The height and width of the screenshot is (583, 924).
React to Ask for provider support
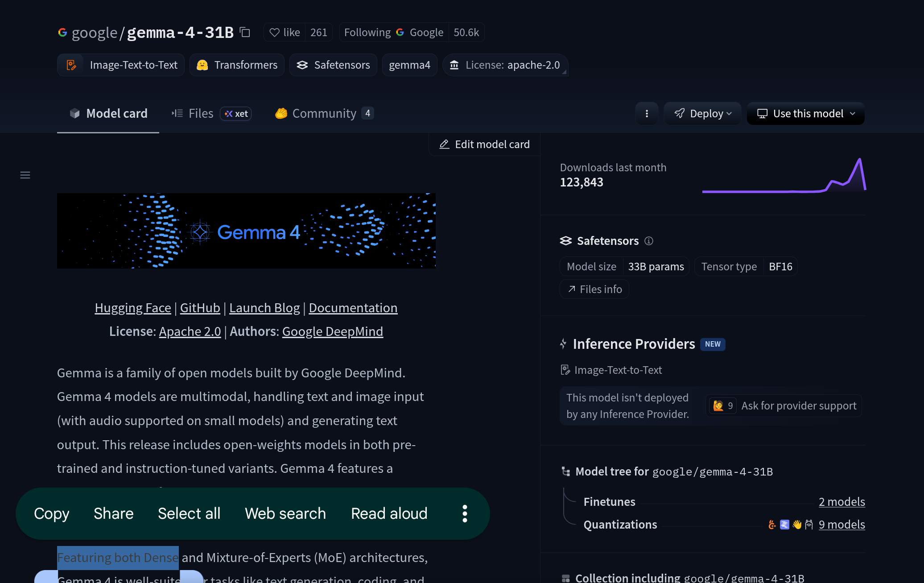pos(723,405)
